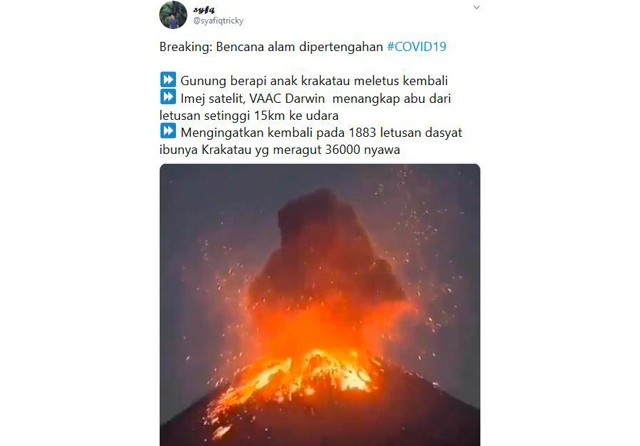
Task: Click the fast-forward emoji before 'Imej satelit'
Action: 168,97
